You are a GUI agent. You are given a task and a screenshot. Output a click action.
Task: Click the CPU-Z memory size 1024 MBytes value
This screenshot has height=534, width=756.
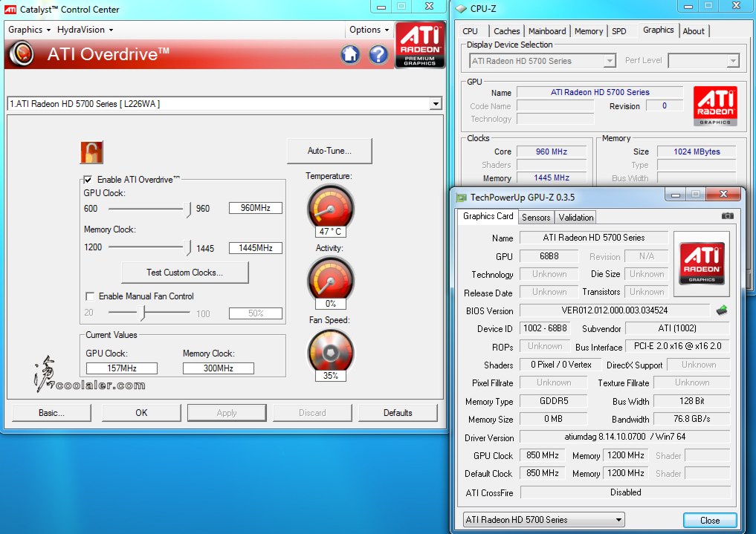click(697, 152)
